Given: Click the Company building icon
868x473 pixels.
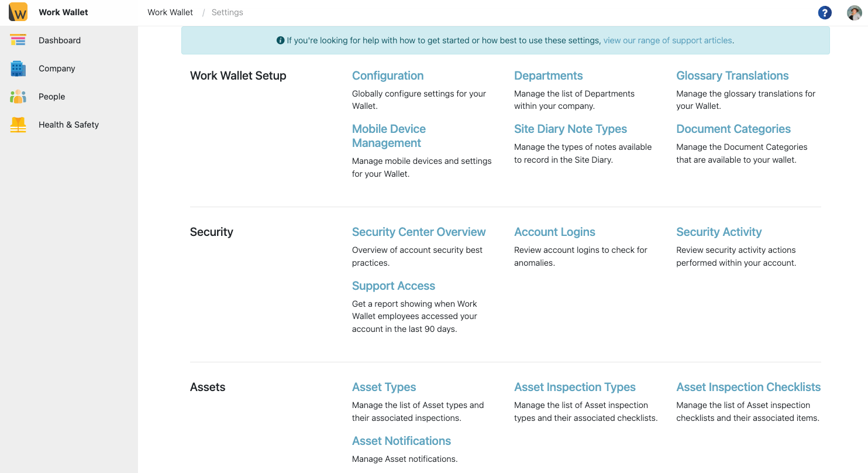Looking at the screenshot, I should click(18, 68).
